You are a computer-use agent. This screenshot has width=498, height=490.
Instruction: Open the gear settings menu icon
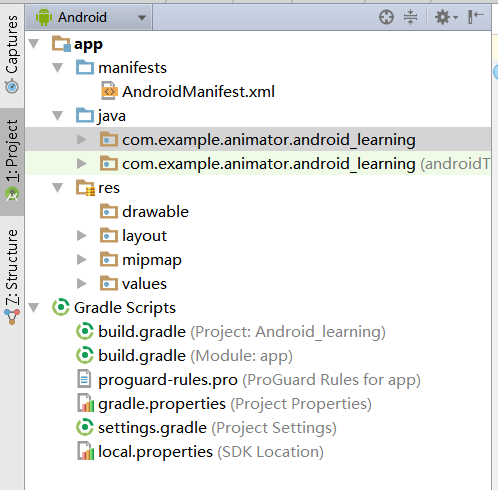(446, 17)
